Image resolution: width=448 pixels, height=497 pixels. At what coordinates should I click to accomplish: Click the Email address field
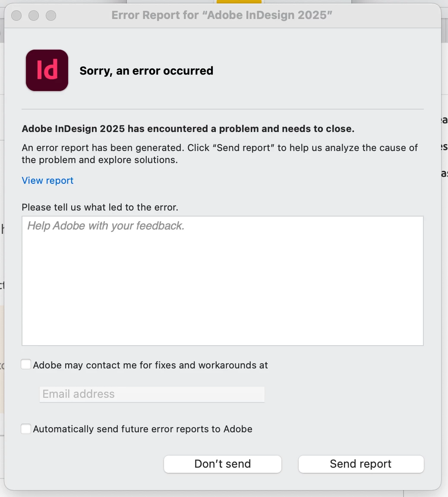pos(152,394)
